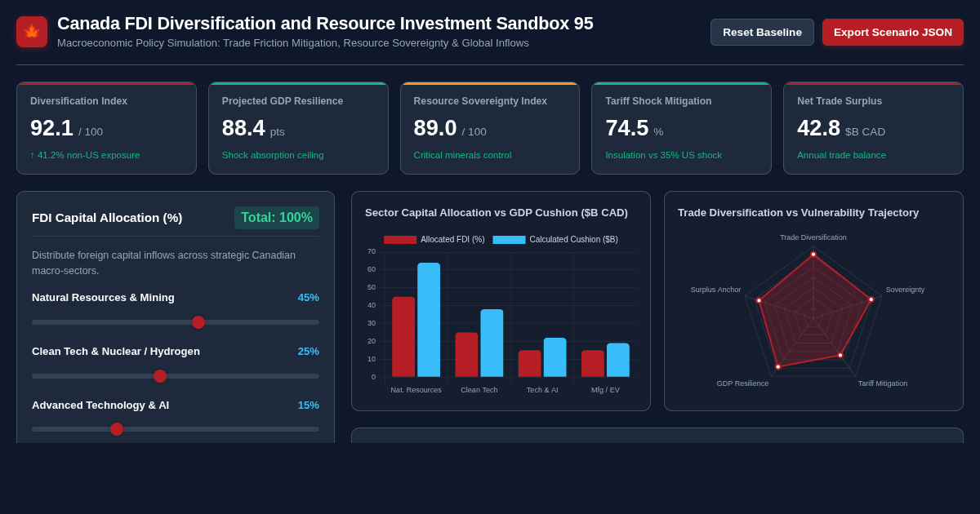Click 'Trade Diversification' radar axis label
980x514 pixels.
pyautogui.click(x=813, y=237)
